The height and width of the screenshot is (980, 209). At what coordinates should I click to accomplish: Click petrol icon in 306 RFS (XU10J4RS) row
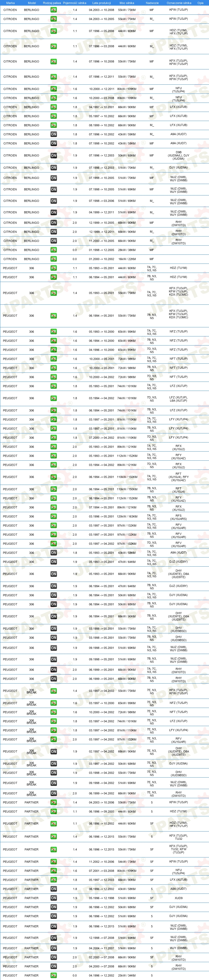[54, 517]
